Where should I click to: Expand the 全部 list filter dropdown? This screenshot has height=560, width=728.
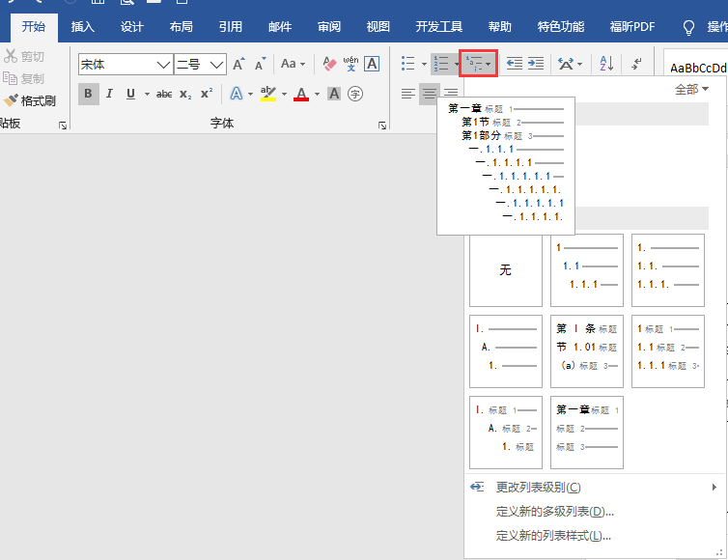[x=691, y=89]
